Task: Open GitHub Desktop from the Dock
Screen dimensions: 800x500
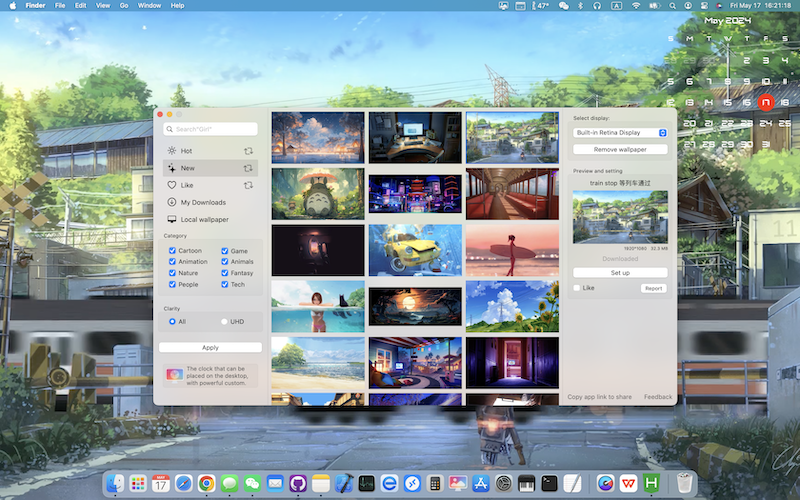Action: (298, 483)
